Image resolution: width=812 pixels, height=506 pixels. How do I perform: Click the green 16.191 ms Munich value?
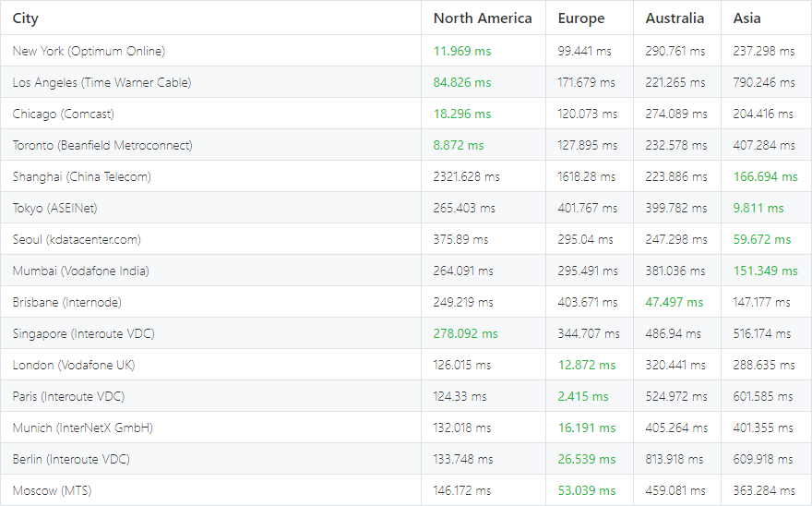pyautogui.click(x=586, y=428)
